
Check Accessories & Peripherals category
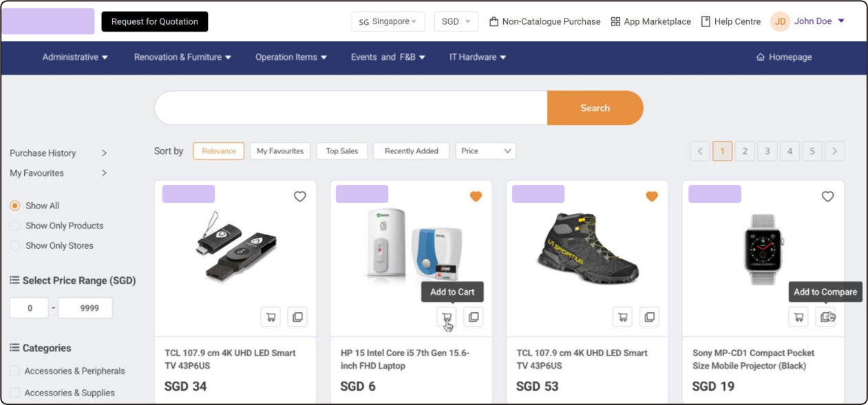pos(15,371)
